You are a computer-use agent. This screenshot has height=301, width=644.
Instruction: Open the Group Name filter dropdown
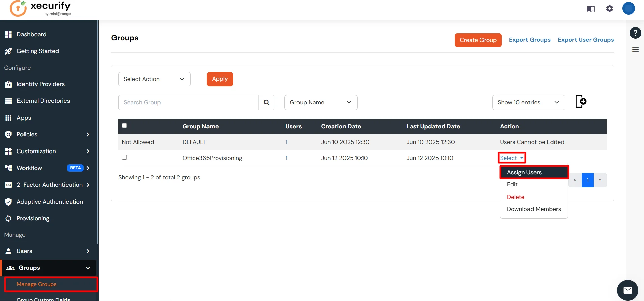click(321, 102)
